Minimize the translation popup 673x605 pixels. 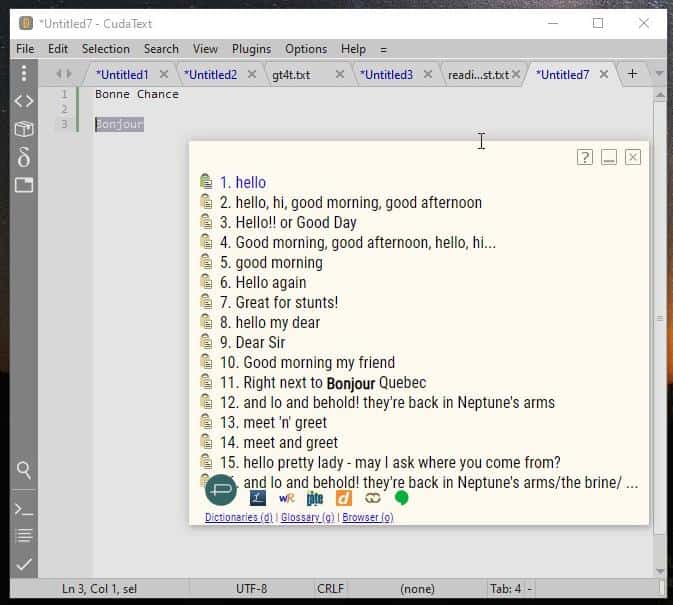pos(609,157)
